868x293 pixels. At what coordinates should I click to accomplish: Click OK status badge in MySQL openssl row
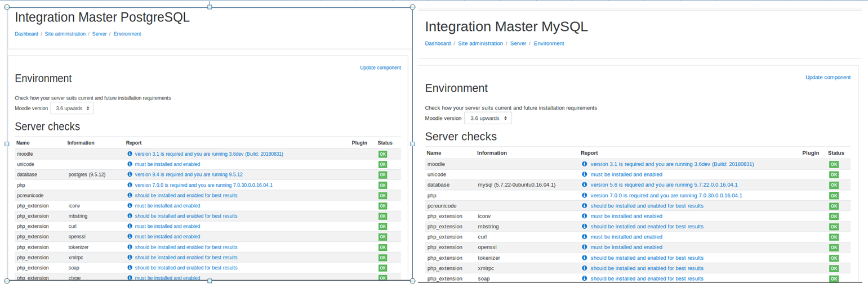tap(834, 247)
